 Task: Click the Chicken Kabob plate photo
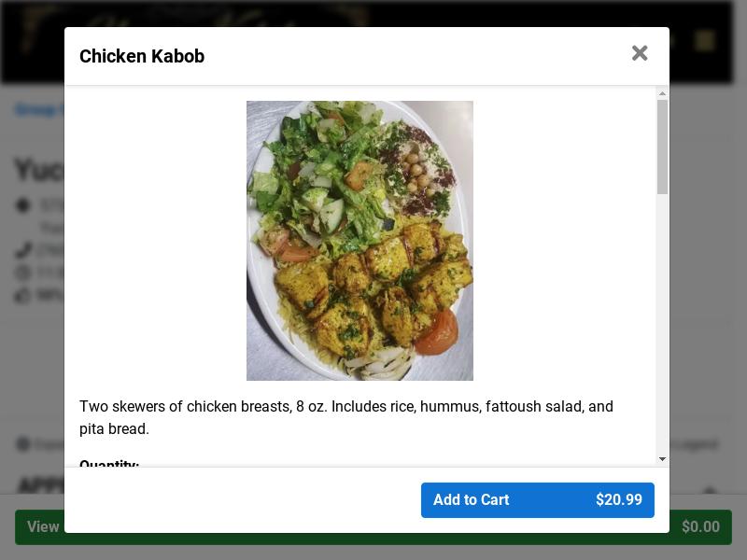pos(359,241)
